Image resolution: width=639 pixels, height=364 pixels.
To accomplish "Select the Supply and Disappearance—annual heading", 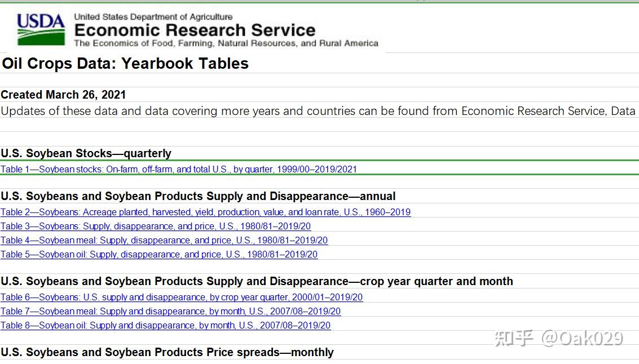I will pos(198,196).
